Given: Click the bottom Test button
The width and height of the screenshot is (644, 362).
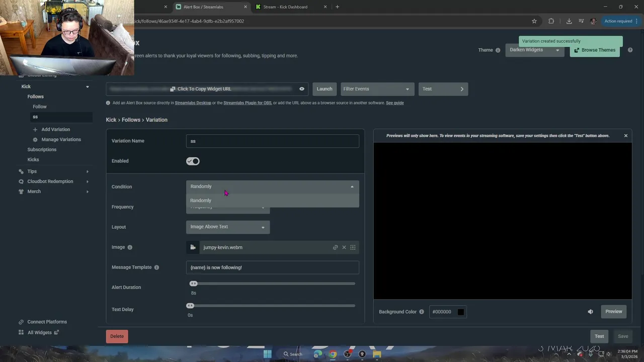Looking at the screenshot, I should click(599, 336).
